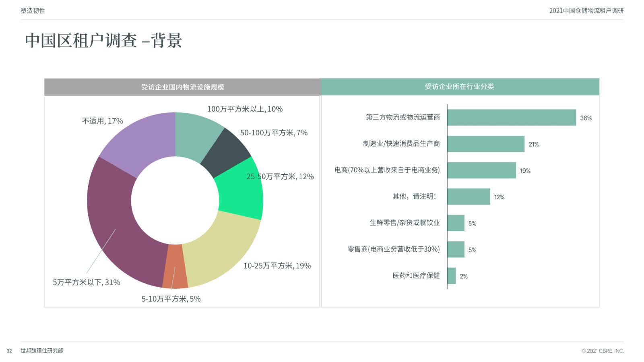Select the 受访企业所在行业分类 header
Screen dimensions: 644x362
[x=460, y=87]
